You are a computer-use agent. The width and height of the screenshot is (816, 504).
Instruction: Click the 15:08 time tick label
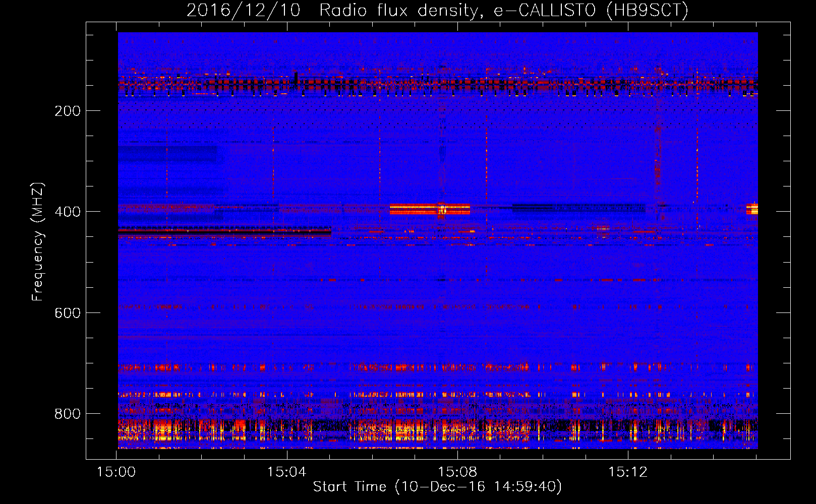[x=457, y=472]
